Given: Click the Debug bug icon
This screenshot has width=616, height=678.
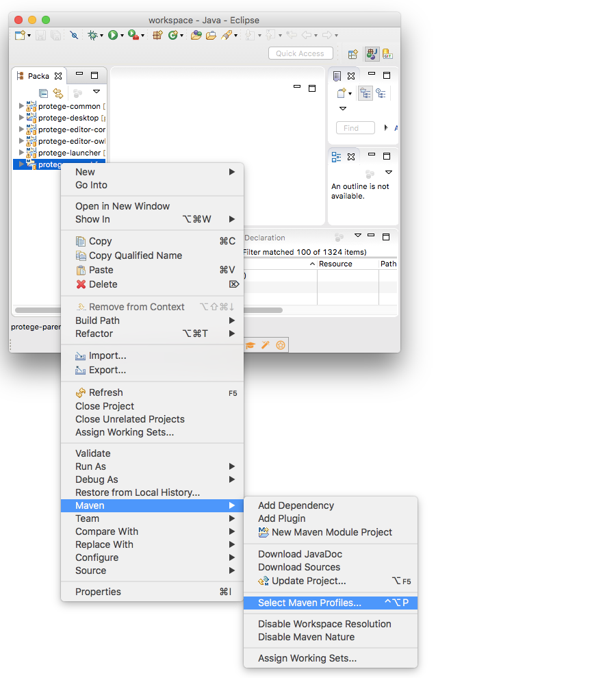Looking at the screenshot, I should [x=92, y=35].
